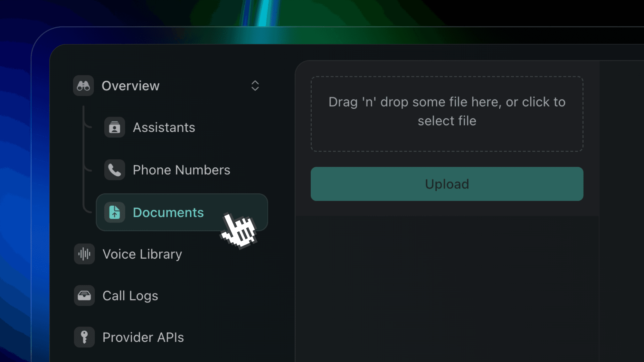Viewport: 644px width, 362px height.
Task: Toggle the Overview up-down chevron
Action: click(255, 86)
